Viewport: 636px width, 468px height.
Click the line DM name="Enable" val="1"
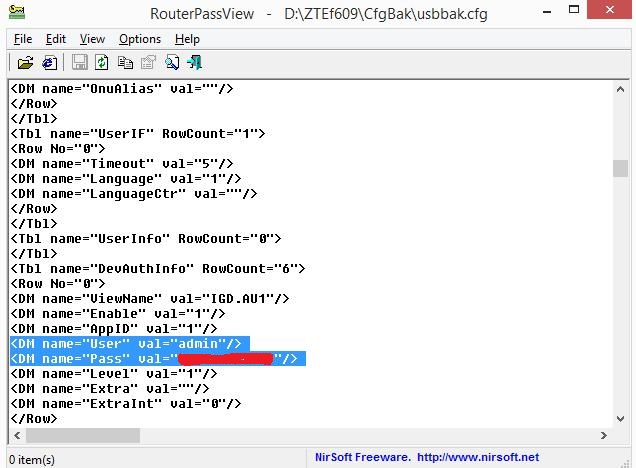click(x=118, y=314)
